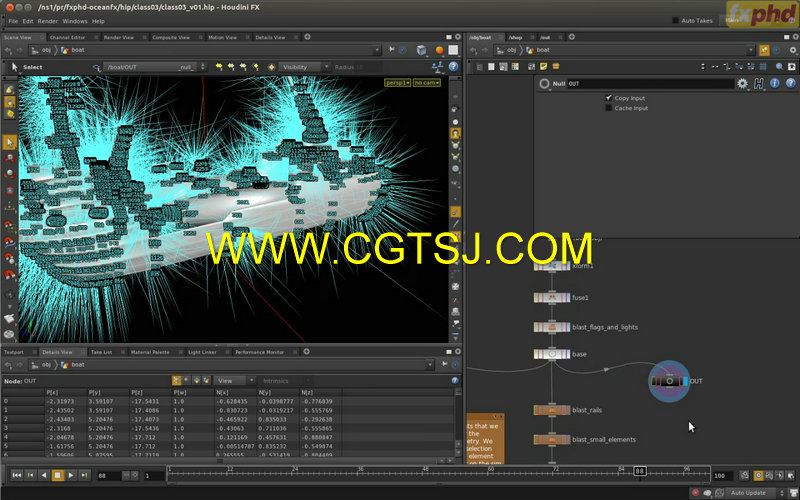Open the no cam camera menu

point(427,83)
